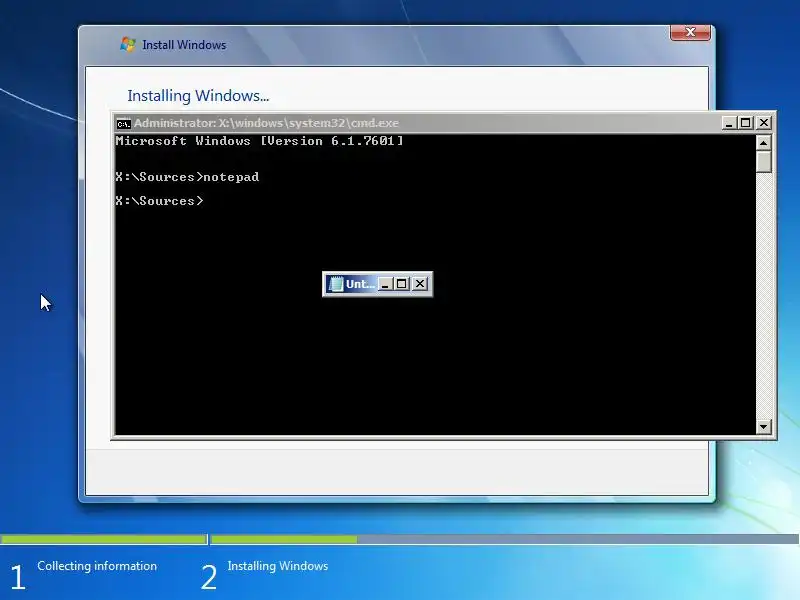800x600 pixels.
Task: Click the Administrator cmd.exe title text
Action: [x=266, y=123]
